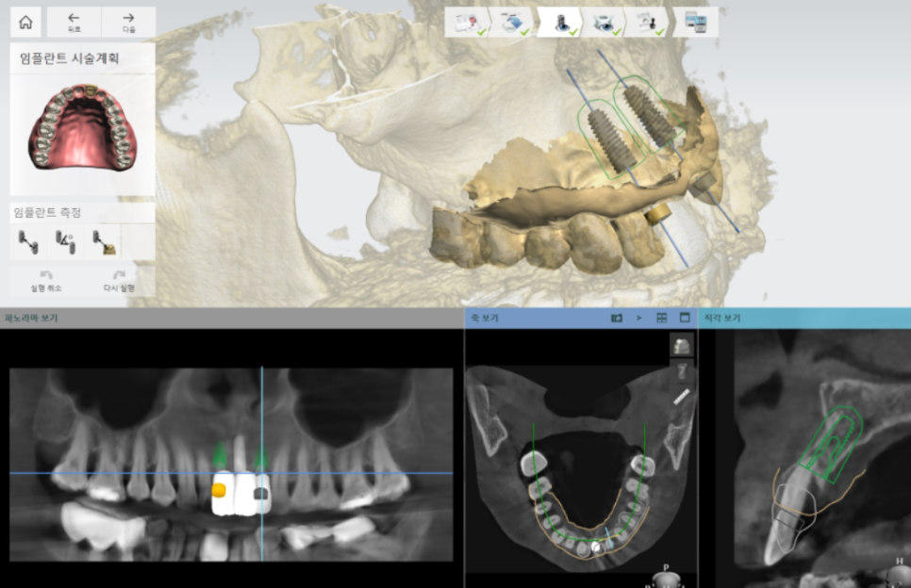Open the surgical guide design workflow step
Viewport: 911px width, 588px height.
click(x=604, y=23)
